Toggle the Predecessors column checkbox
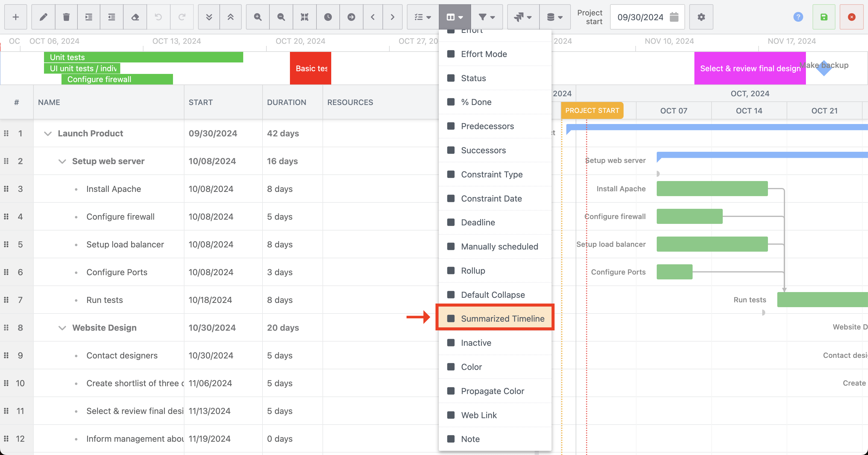This screenshot has width=868, height=455. point(451,126)
